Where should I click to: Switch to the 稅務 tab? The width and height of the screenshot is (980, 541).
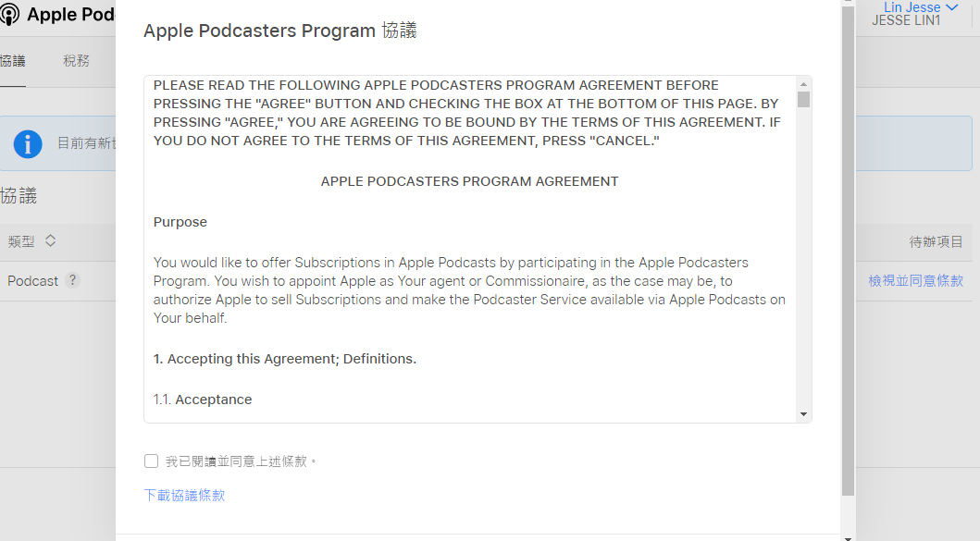(76, 61)
